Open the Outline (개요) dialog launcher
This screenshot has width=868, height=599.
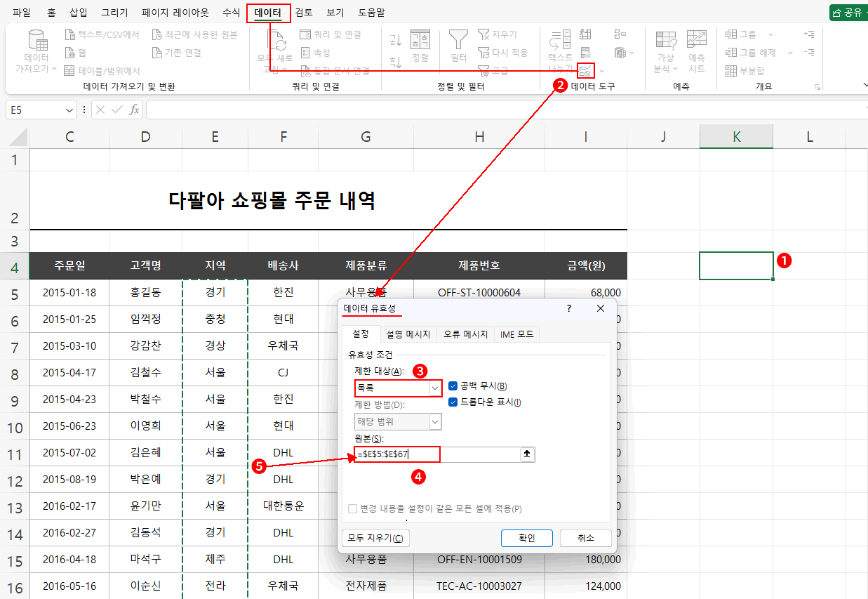(817, 86)
